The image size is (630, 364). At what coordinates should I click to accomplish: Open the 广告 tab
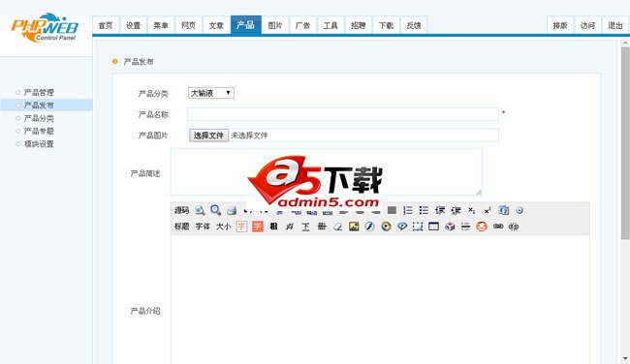pos(303,25)
